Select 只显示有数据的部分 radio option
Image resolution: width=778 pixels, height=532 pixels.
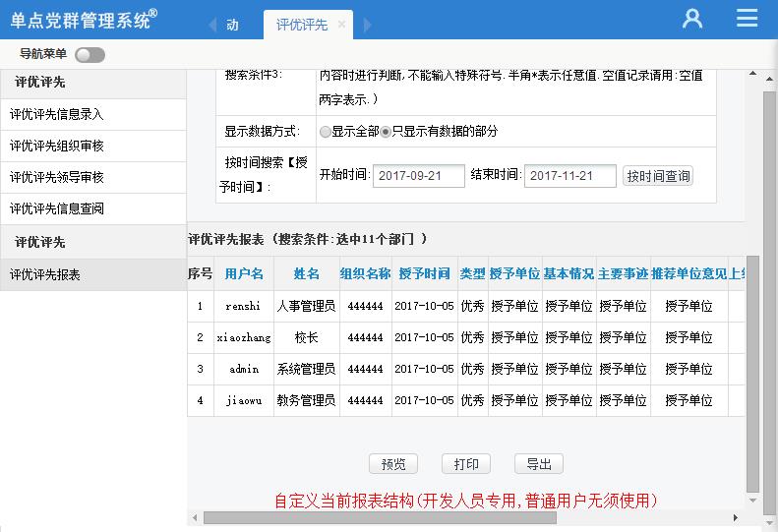pos(386,132)
